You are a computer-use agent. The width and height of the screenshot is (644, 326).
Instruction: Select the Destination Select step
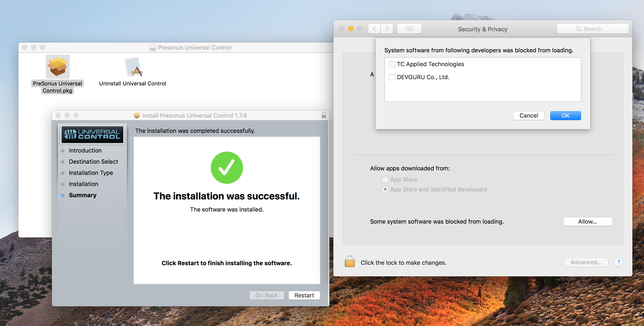tap(93, 162)
